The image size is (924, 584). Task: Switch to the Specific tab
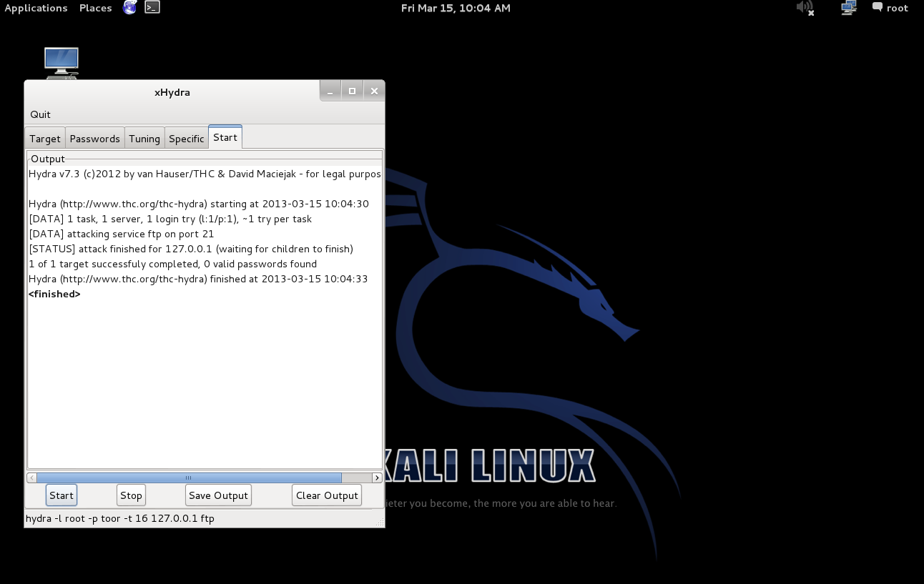(187, 139)
